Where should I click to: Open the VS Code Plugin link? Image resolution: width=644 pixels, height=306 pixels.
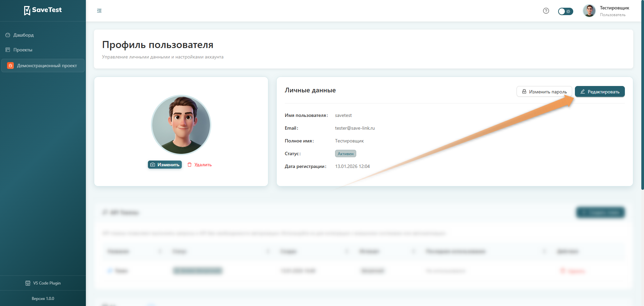43,283
